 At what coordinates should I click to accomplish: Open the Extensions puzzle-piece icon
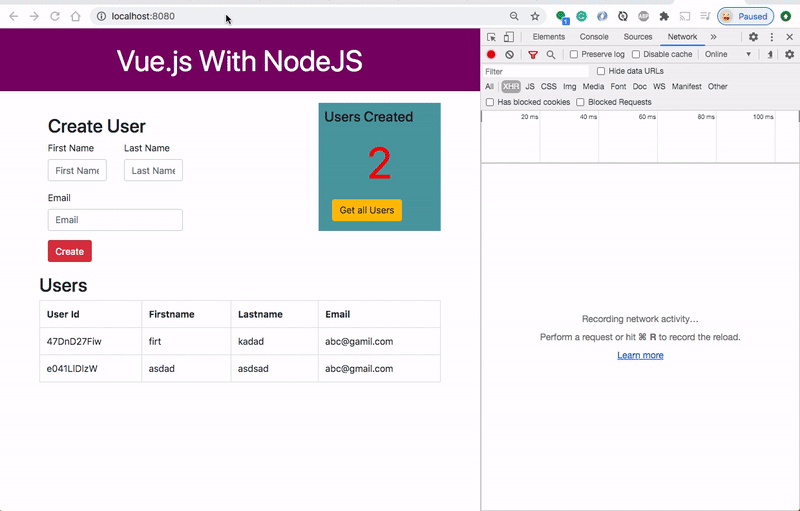[x=664, y=16]
